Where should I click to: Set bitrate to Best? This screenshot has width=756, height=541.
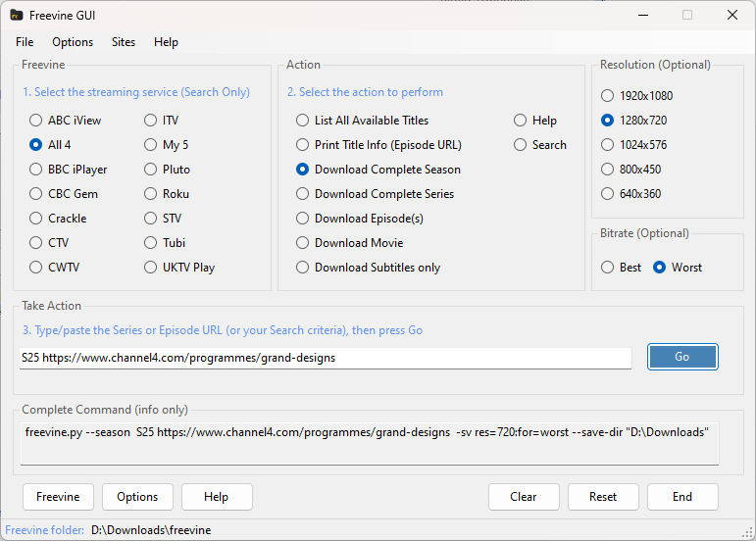[x=608, y=268]
